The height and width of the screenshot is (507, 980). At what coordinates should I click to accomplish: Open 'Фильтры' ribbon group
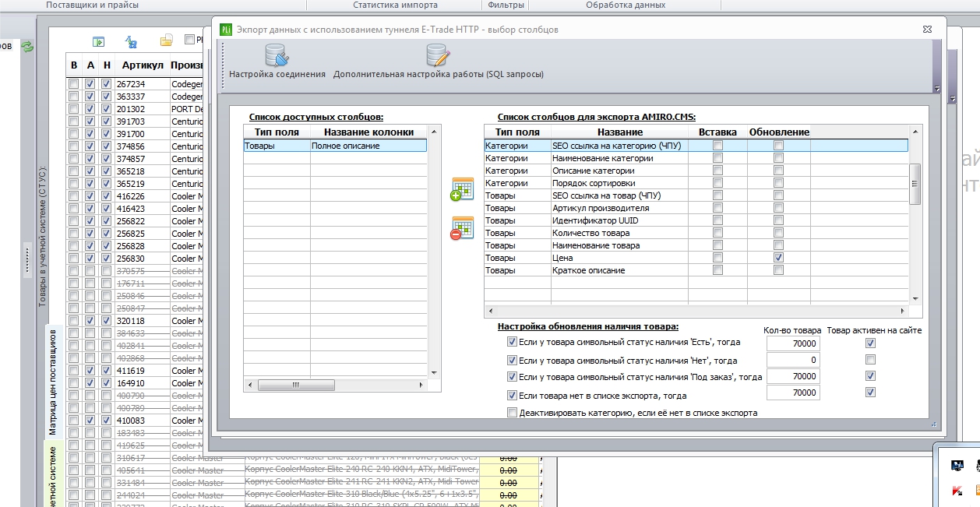506,5
